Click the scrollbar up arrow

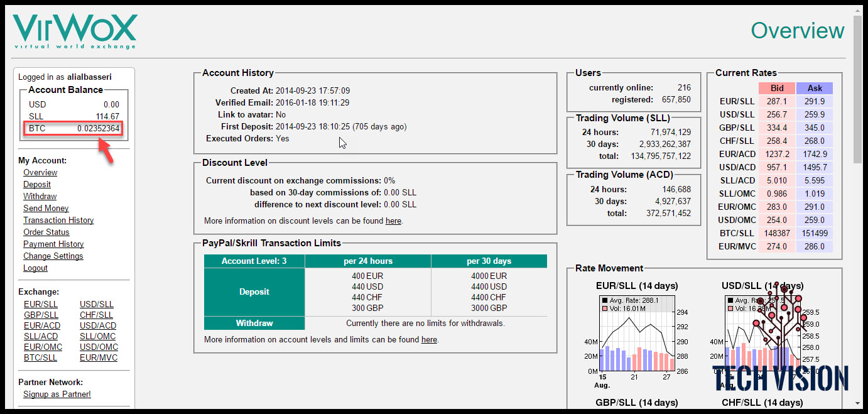click(857, 11)
